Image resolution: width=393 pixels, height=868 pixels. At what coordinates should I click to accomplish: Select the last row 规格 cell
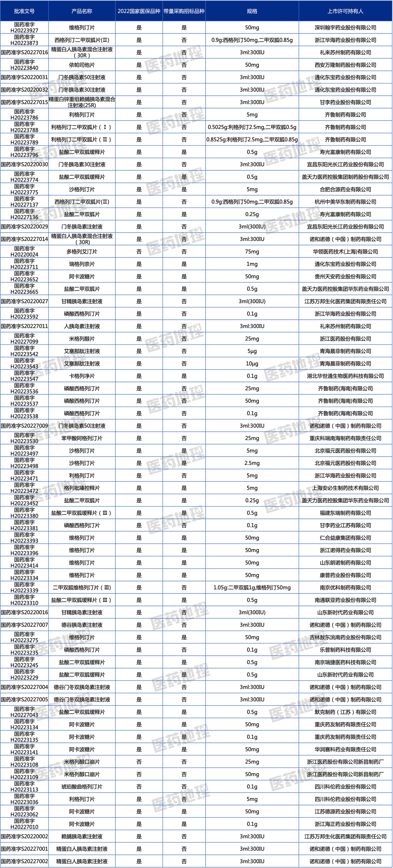point(252,861)
